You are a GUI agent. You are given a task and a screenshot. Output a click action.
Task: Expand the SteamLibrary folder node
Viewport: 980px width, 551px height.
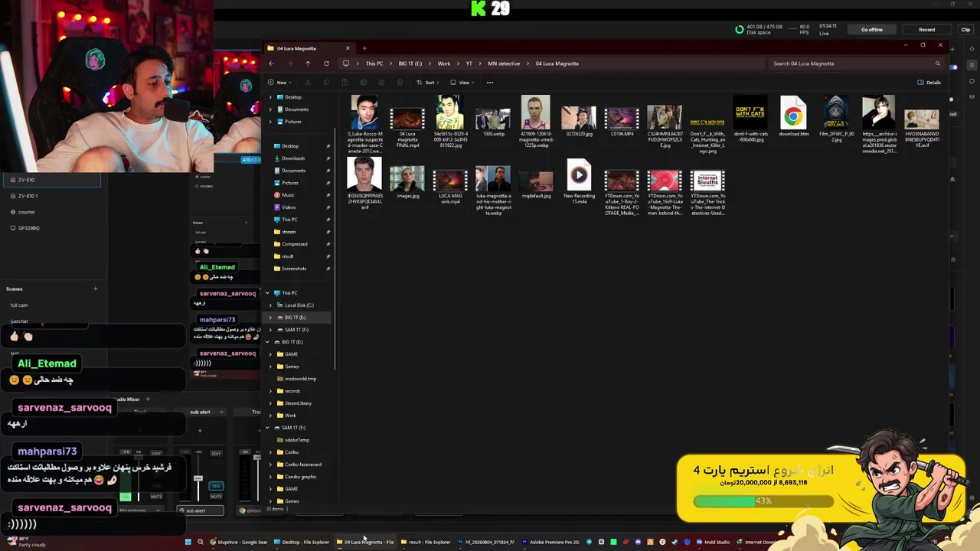[x=270, y=403]
